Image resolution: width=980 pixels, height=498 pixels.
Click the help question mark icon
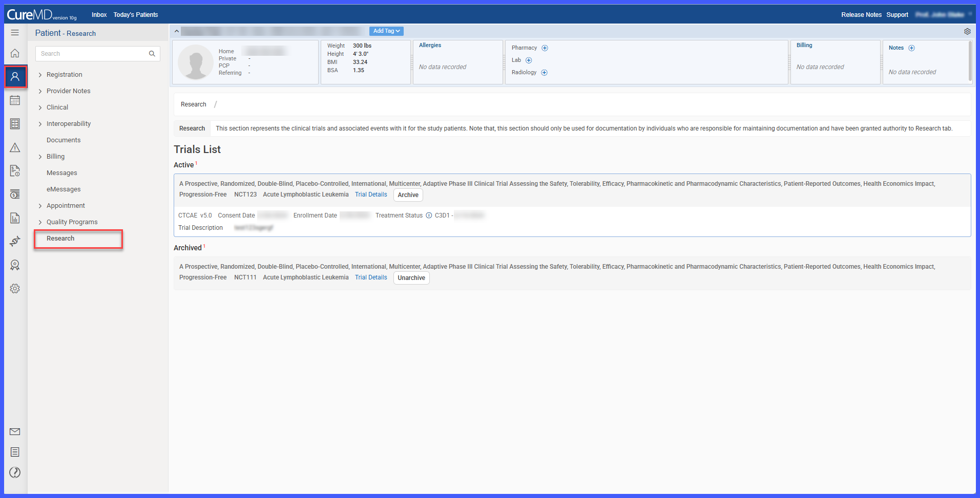(15, 472)
